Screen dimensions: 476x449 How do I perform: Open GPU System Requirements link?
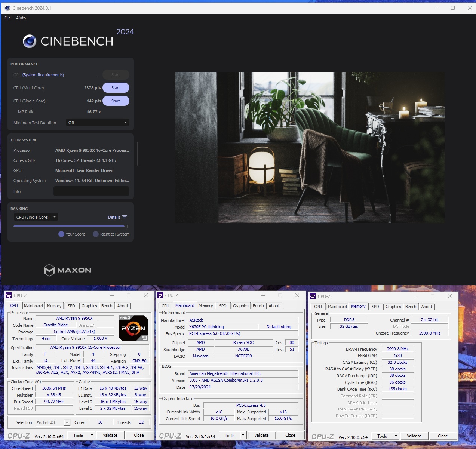click(x=43, y=75)
